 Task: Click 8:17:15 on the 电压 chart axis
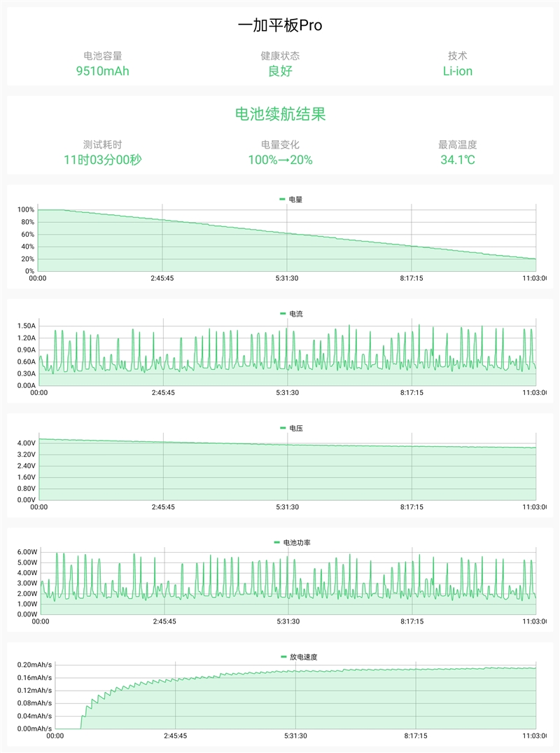[x=412, y=507]
